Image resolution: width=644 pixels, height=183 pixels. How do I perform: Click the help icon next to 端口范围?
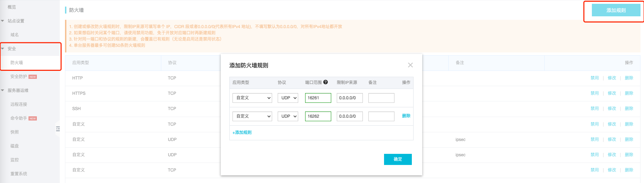pos(325,82)
